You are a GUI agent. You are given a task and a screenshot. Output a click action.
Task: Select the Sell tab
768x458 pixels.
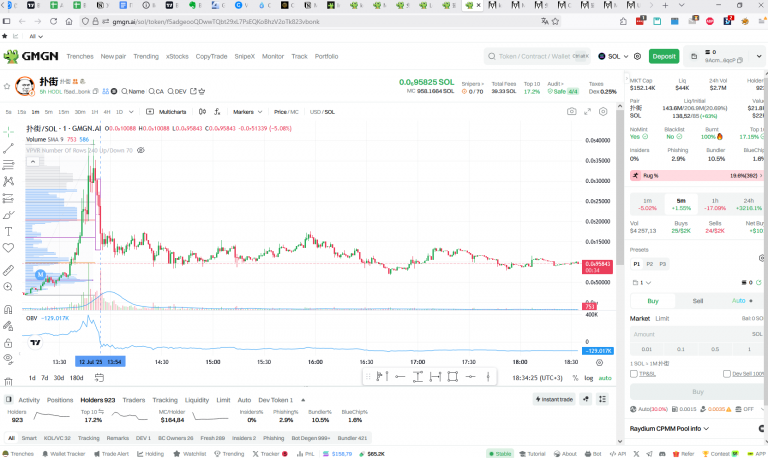pyautogui.click(x=697, y=301)
